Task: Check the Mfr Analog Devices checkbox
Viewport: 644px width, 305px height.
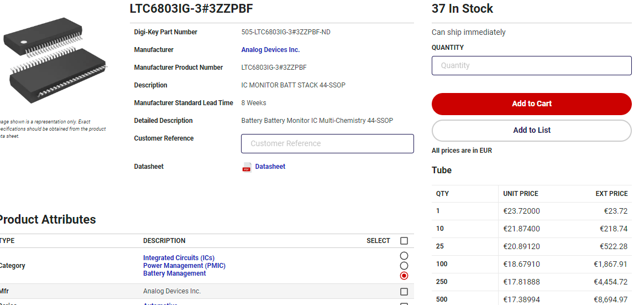Action: [x=404, y=292]
